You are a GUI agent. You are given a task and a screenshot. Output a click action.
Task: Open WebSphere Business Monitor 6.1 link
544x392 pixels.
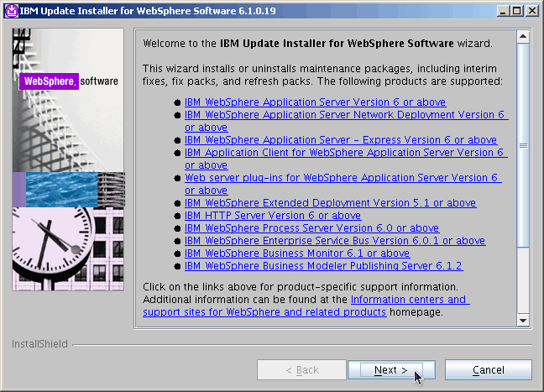click(x=297, y=253)
